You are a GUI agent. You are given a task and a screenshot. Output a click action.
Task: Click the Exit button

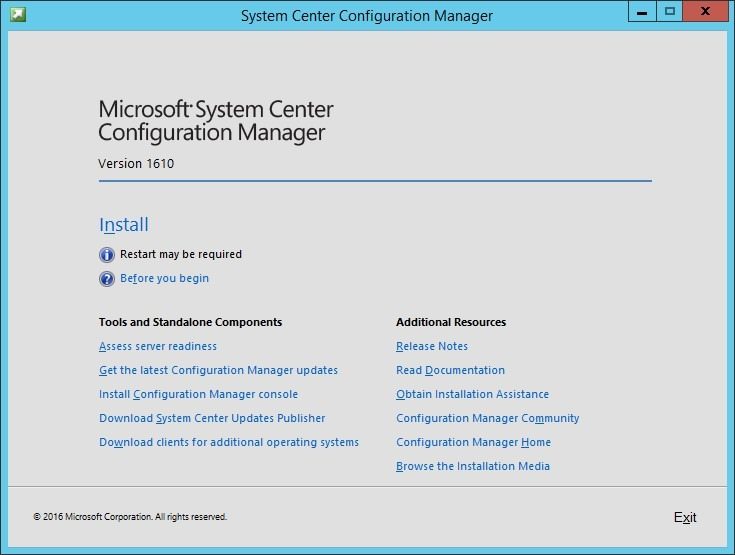click(685, 518)
